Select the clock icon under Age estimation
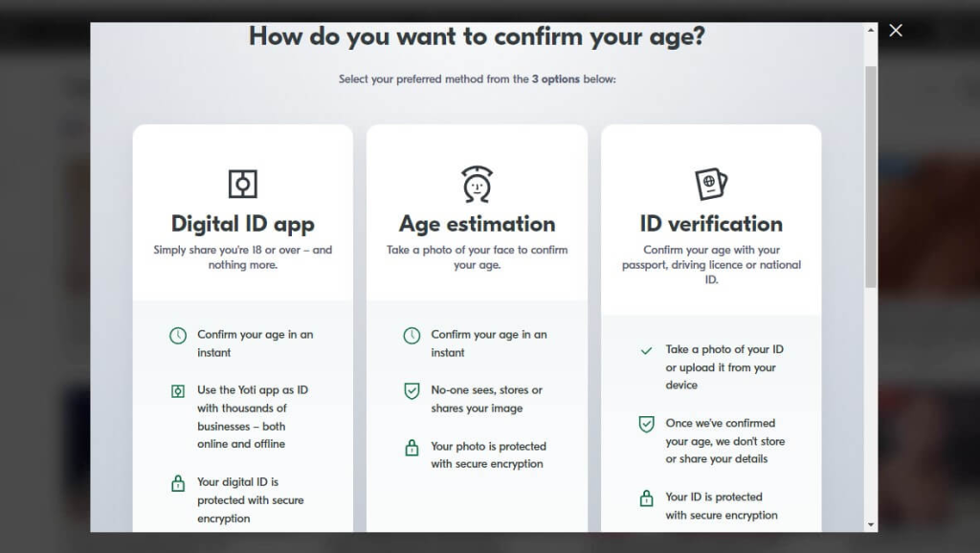The width and height of the screenshot is (980, 553). 412,336
